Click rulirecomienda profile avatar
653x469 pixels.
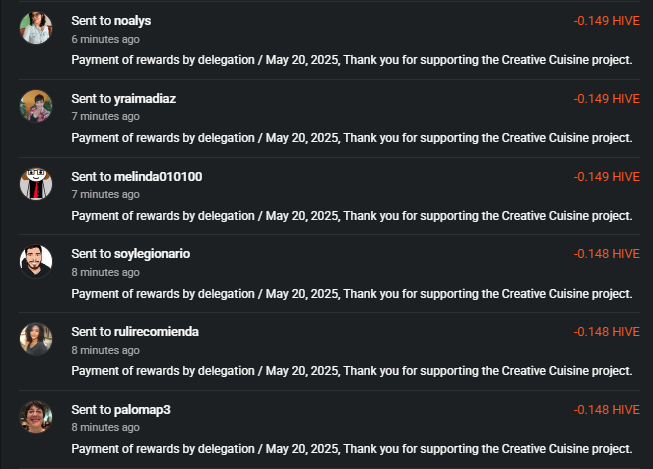click(36, 339)
